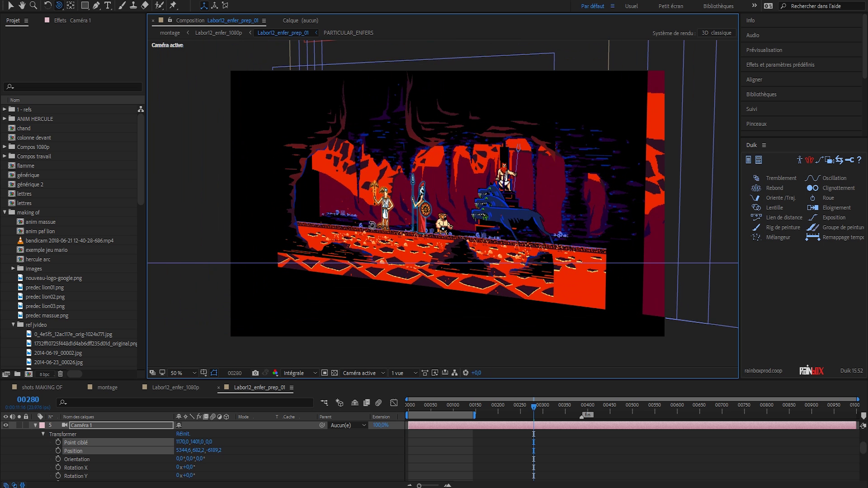Open Parent Aucun(e) dropdown
Viewport: 868px width, 488px height.
pyautogui.click(x=348, y=425)
